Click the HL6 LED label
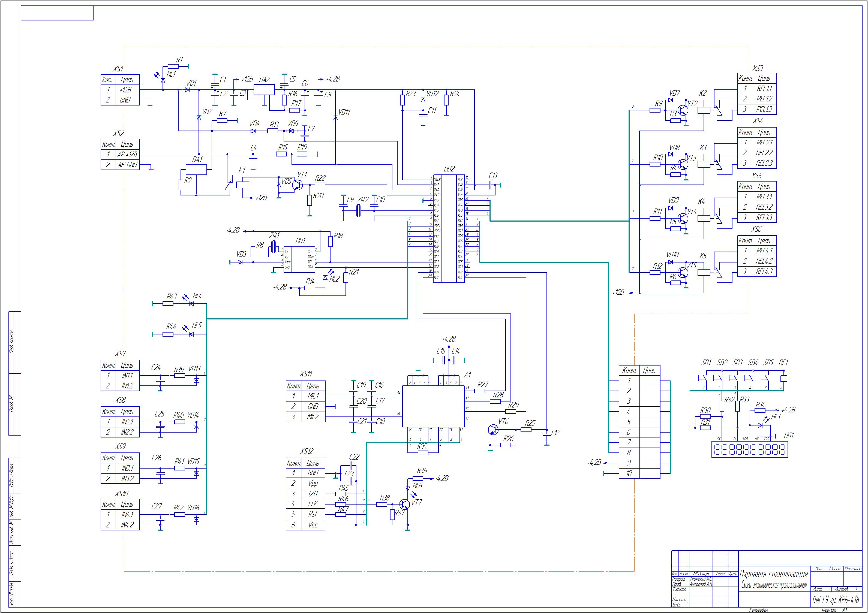The image size is (868, 613). pyautogui.click(x=418, y=486)
